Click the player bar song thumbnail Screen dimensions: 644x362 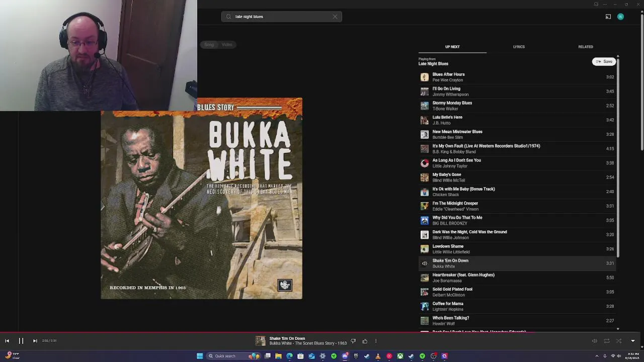pyautogui.click(x=261, y=341)
